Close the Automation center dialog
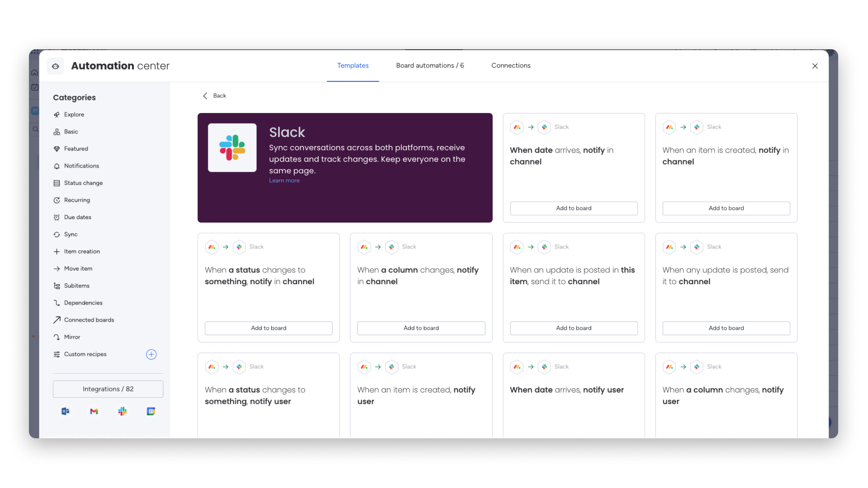 click(x=815, y=66)
